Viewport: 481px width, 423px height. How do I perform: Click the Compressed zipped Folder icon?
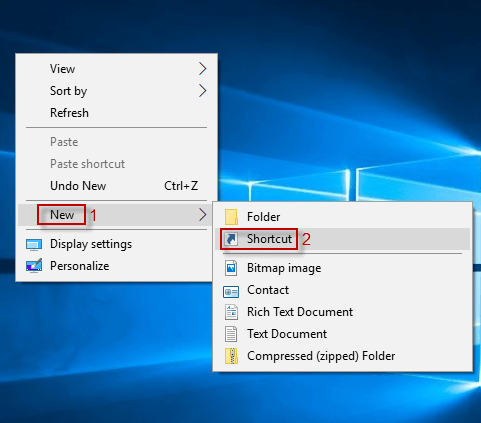click(231, 356)
